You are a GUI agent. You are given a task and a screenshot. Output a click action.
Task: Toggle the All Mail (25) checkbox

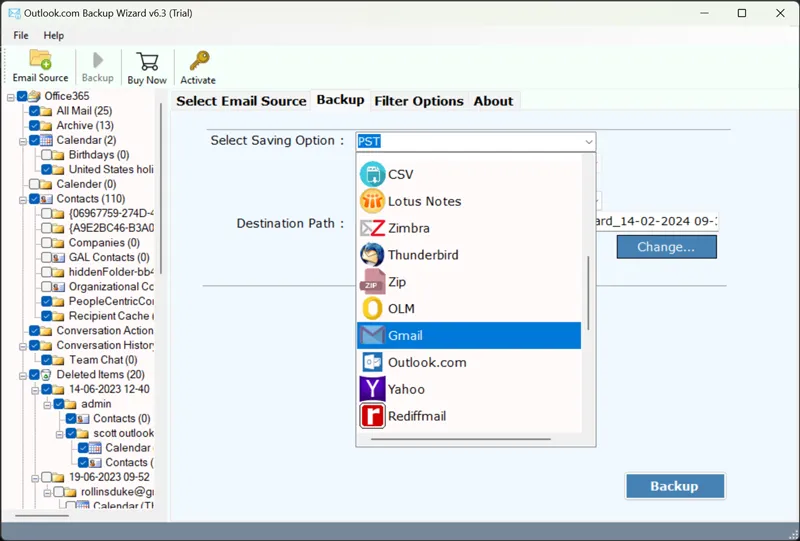pos(35,111)
